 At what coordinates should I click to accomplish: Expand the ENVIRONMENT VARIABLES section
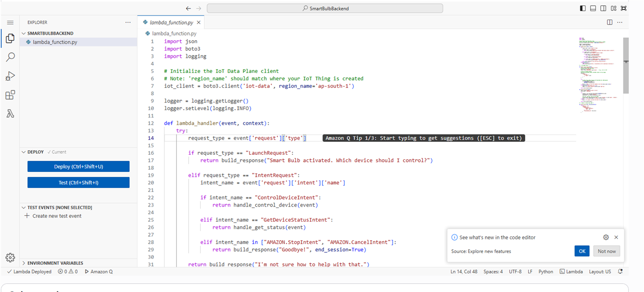78,263
